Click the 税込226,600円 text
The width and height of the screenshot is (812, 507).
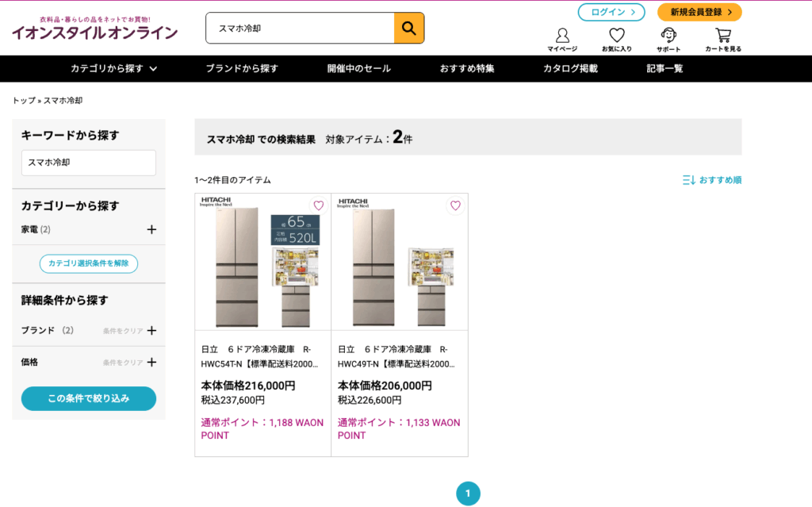coord(370,400)
